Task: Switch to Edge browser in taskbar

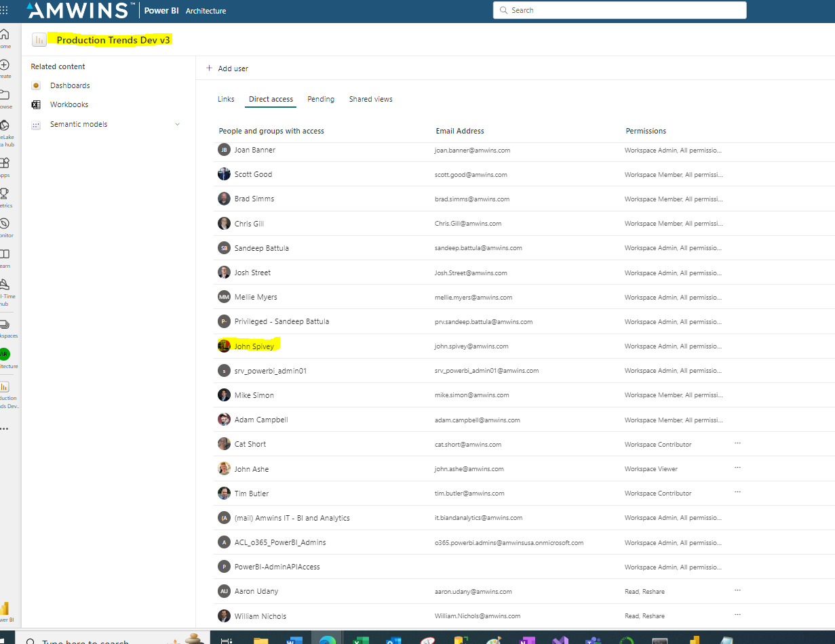Action: [x=328, y=639]
